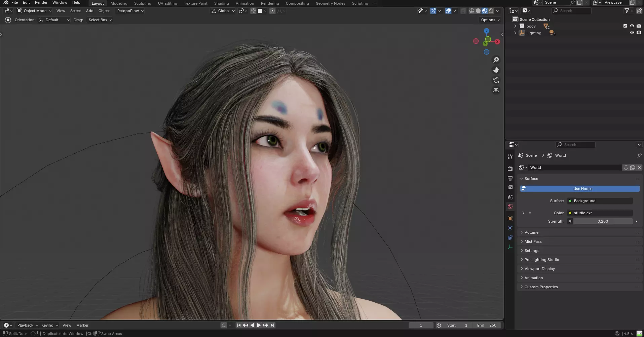The height and width of the screenshot is (337, 644).
Task: Click the pin icon in properties header
Action: [639, 155]
